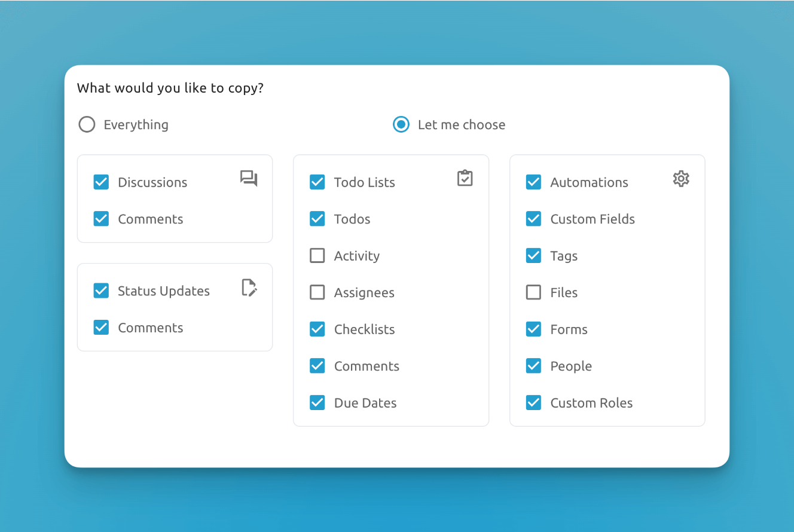Enable the Activity checkbox

[317, 256]
